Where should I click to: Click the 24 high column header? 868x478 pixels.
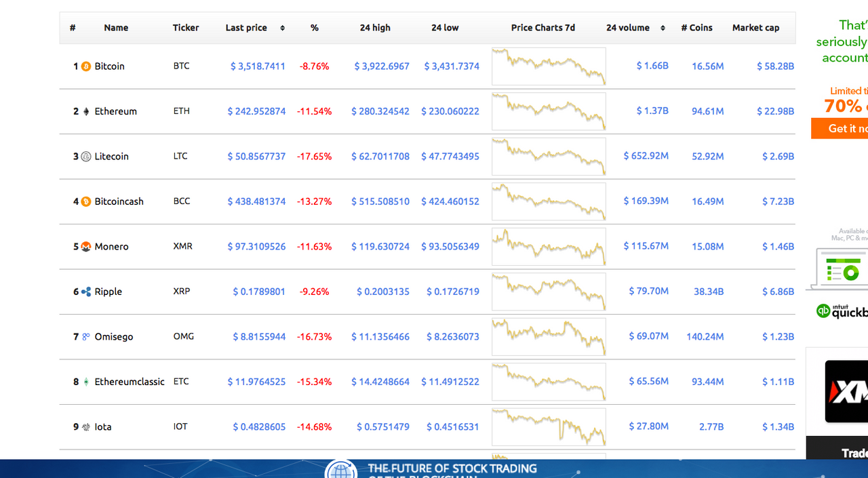[375, 28]
